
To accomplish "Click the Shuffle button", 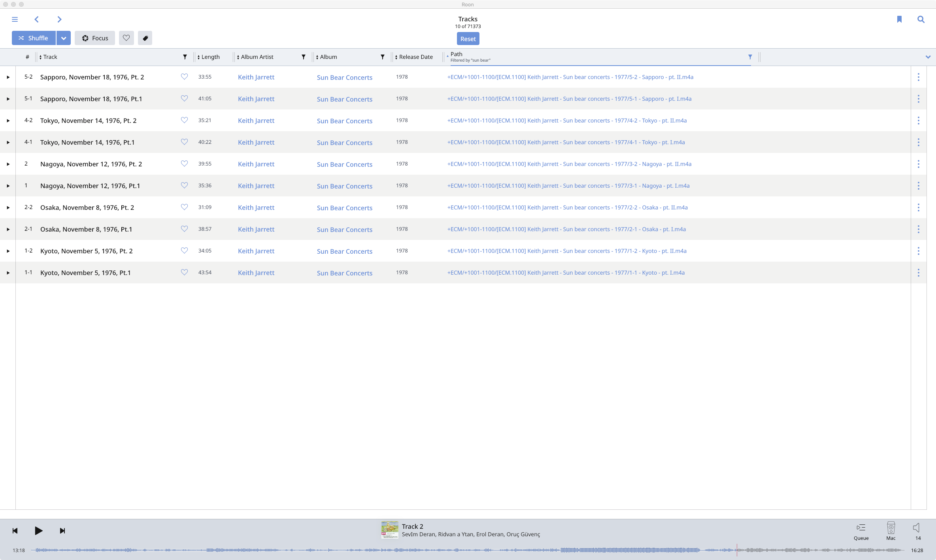I will pyautogui.click(x=34, y=38).
